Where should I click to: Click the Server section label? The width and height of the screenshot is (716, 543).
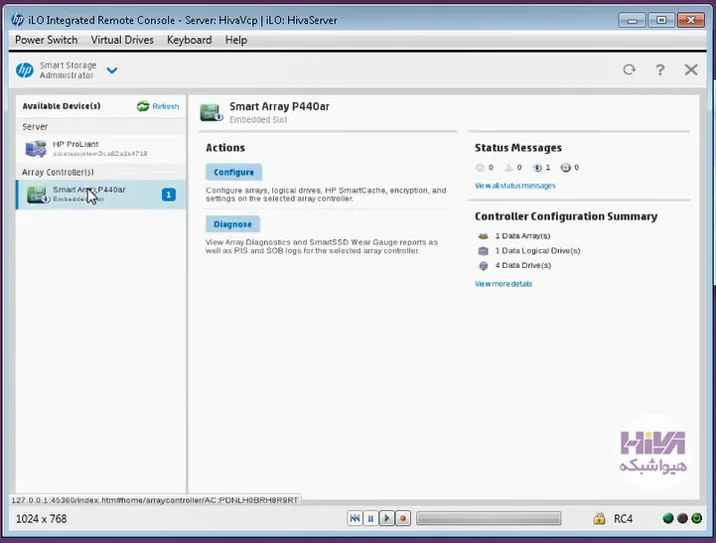35,127
